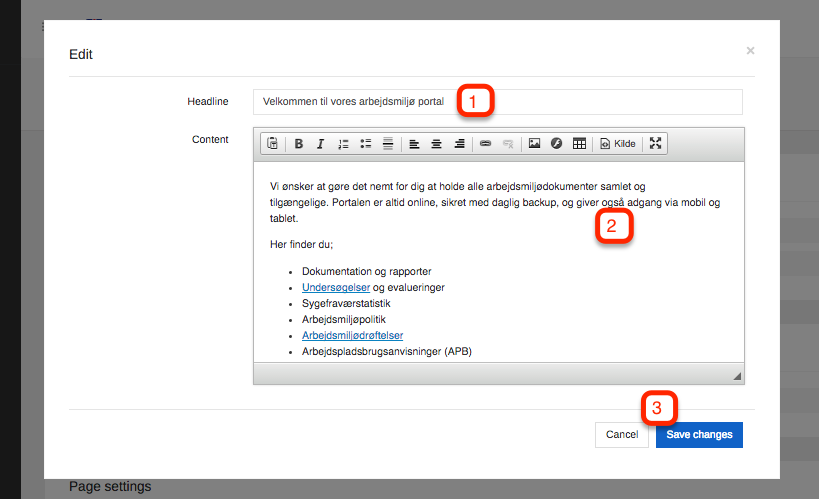Click 'Sygefraværstatistik' list item
This screenshot has width=819, height=499.
click(x=346, y=304)
